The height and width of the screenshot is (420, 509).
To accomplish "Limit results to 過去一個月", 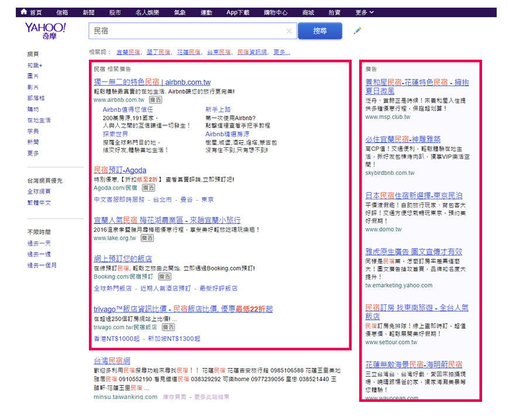I will (x=42, y=265).
